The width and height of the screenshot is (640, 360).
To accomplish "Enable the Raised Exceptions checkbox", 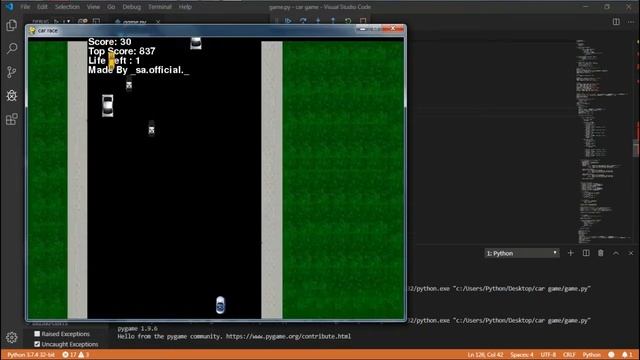I will (x=37, y=333).
